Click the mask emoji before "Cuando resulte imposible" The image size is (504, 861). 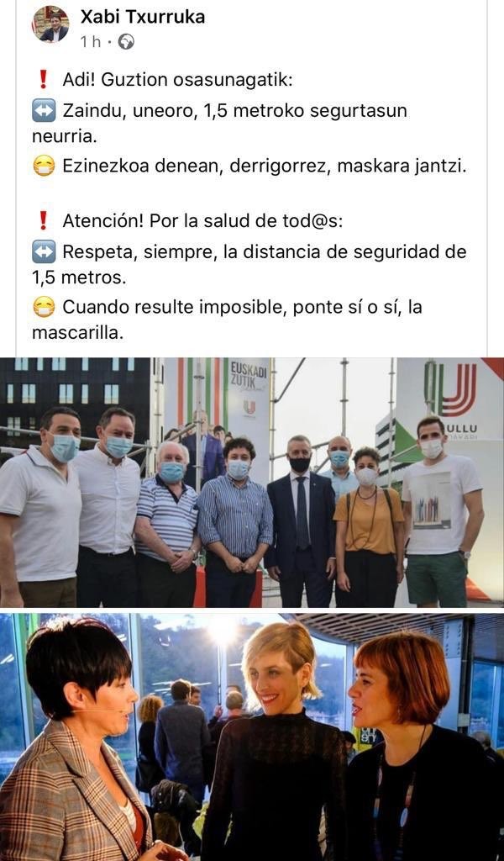[44, 307]
